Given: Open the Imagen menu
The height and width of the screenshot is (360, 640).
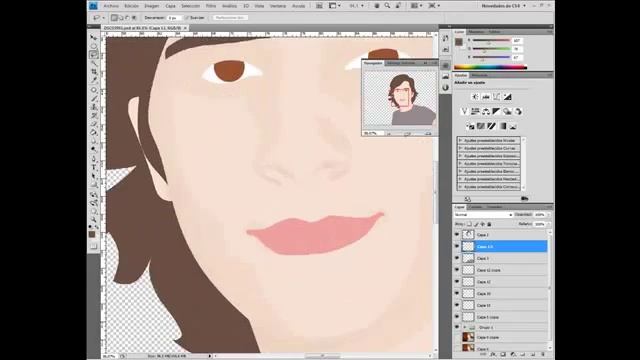Looking at the screenshot, I should pos(152,6).
